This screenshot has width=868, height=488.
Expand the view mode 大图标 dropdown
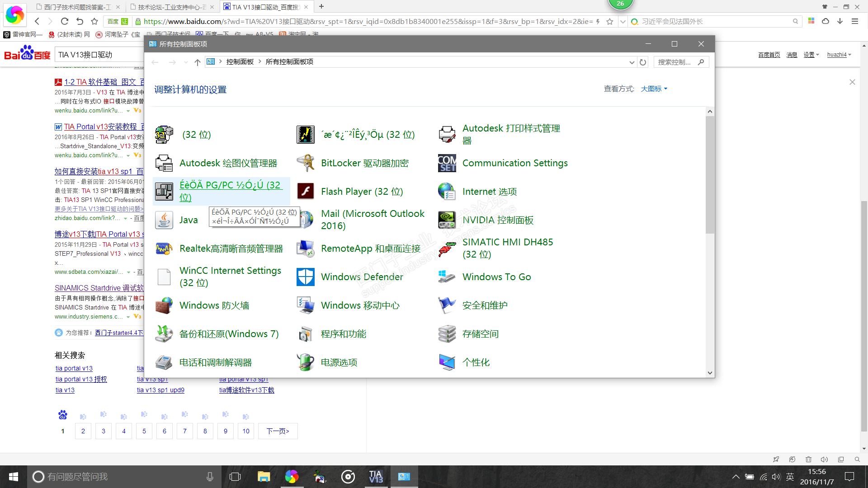tap(654, 89)
